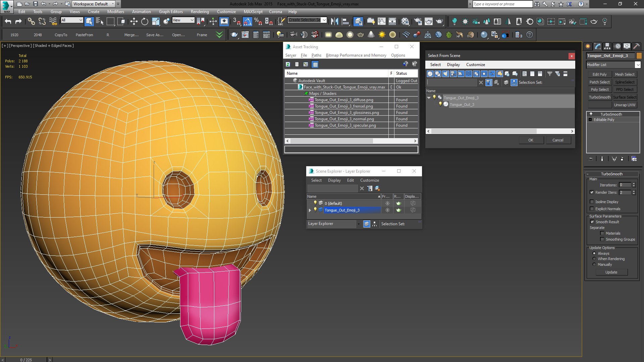Uncheck the Smooth Result checkbox
644x362 pixels.
click(592, 222)
